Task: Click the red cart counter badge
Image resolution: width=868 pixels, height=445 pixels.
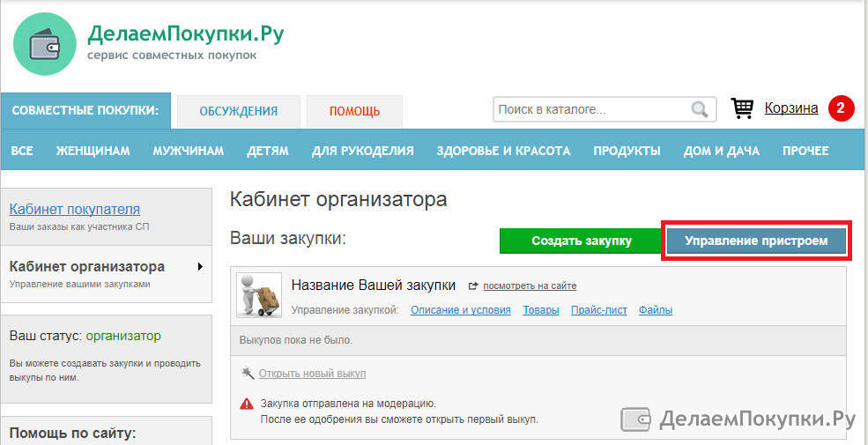Action: (841, 108)
